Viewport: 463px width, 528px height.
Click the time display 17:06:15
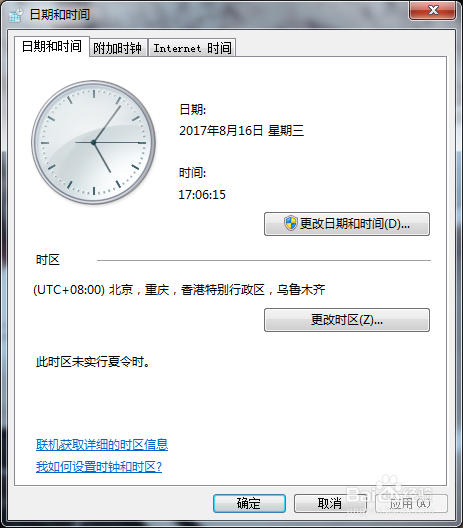[202, 194]
